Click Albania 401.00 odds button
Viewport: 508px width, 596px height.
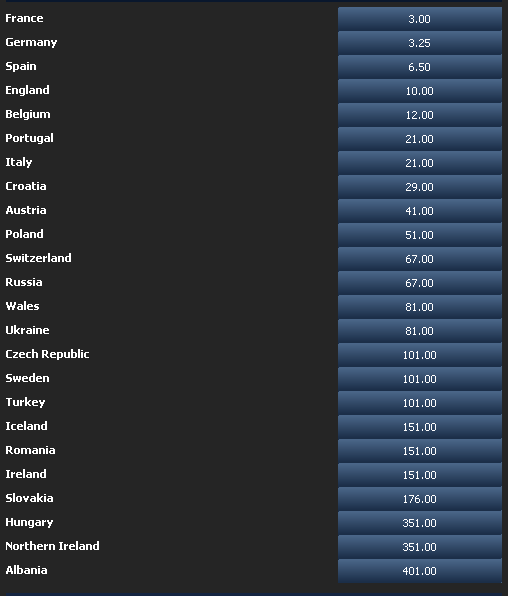click(420, 571)
